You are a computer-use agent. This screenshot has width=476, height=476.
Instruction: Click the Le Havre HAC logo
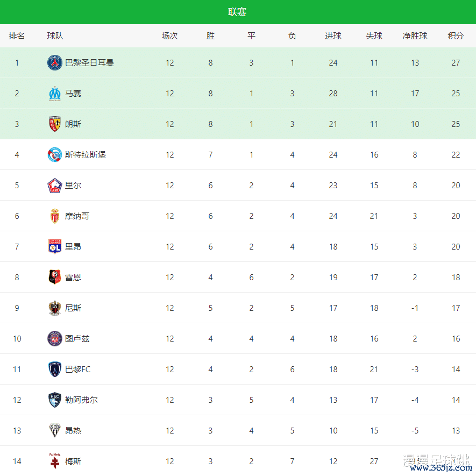(55, 400)
